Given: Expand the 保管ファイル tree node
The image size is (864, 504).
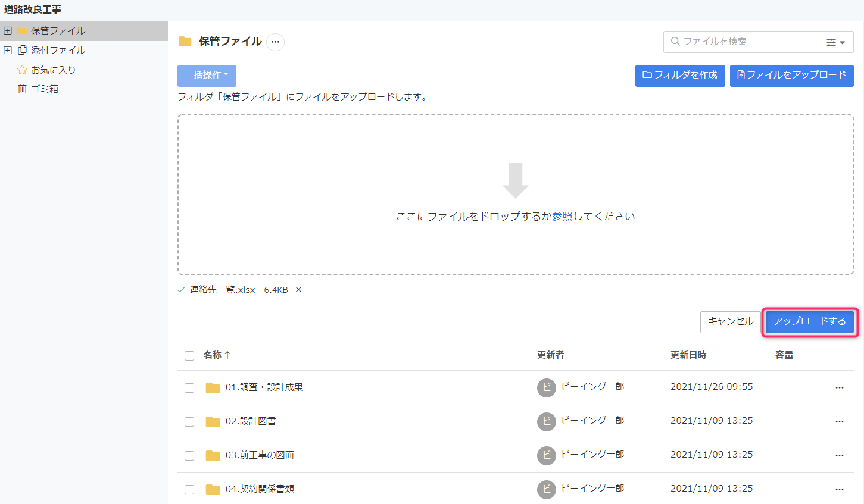Looking at the screenshot, I should 8,30.
